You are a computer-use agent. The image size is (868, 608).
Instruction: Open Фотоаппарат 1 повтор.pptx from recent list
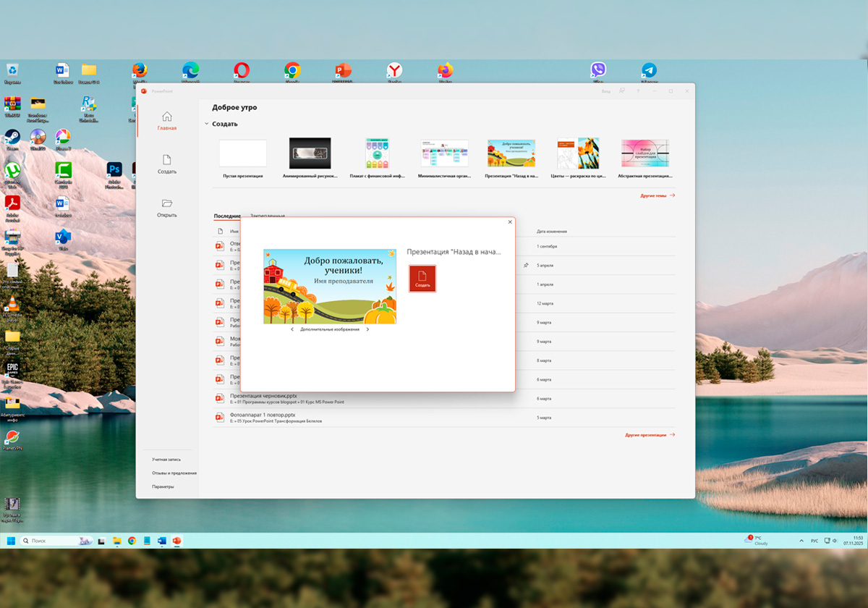pyautogui.click(x=263, y=415)
